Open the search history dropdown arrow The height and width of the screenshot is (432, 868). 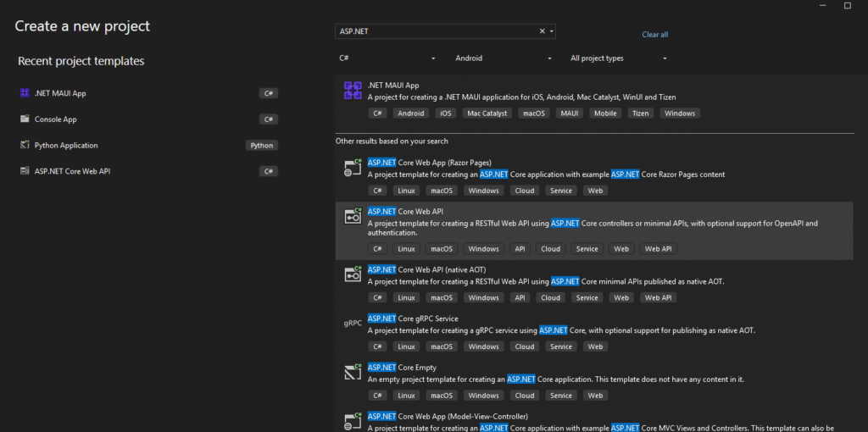(552, 31)
